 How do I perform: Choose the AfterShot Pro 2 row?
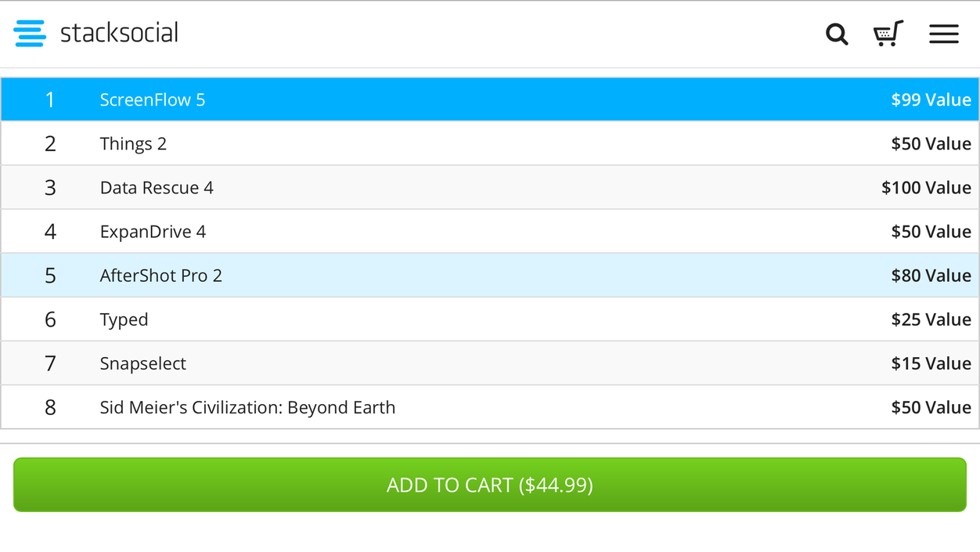(x=160, y=276)
